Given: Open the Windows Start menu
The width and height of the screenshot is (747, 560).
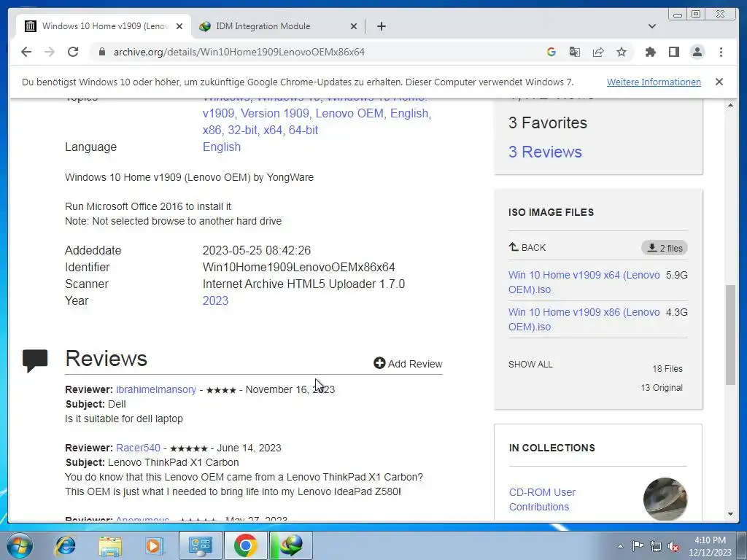Looking at the screenshot, I should [19, 545].
